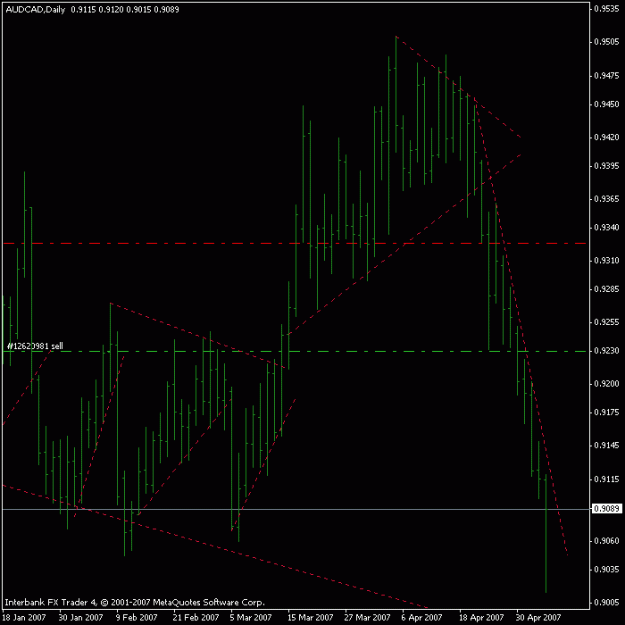Click the '27 Mar 2007' date label
The width and height of the screenshot is (625, 625).
[x=368, y=617]
